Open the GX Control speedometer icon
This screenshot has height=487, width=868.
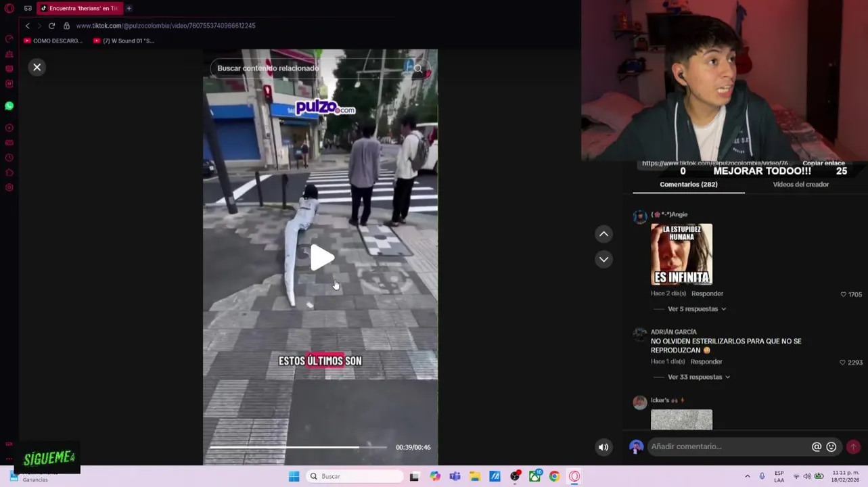(x=9, y=39)
